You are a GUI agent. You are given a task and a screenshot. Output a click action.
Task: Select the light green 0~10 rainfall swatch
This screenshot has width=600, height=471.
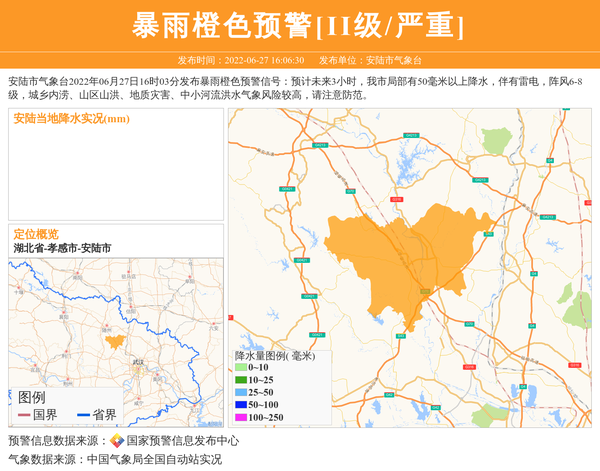click(240, 367)
